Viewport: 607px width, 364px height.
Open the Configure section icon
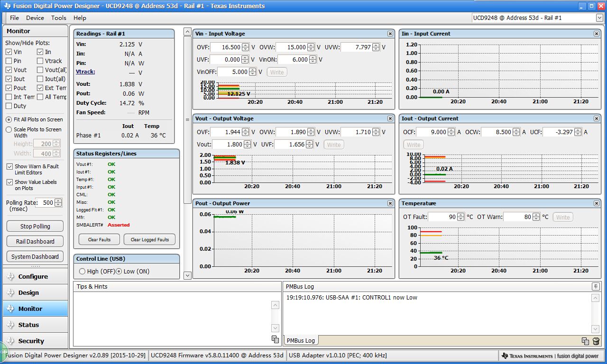click(10, 276)
